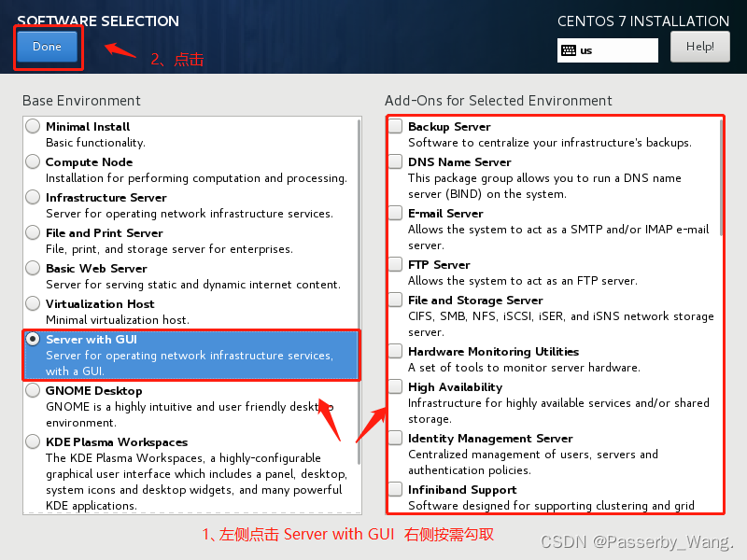Select the us keyboard layout field
Image resolution: width=747 pixels, height=560 pixels.
pos(608,50)
